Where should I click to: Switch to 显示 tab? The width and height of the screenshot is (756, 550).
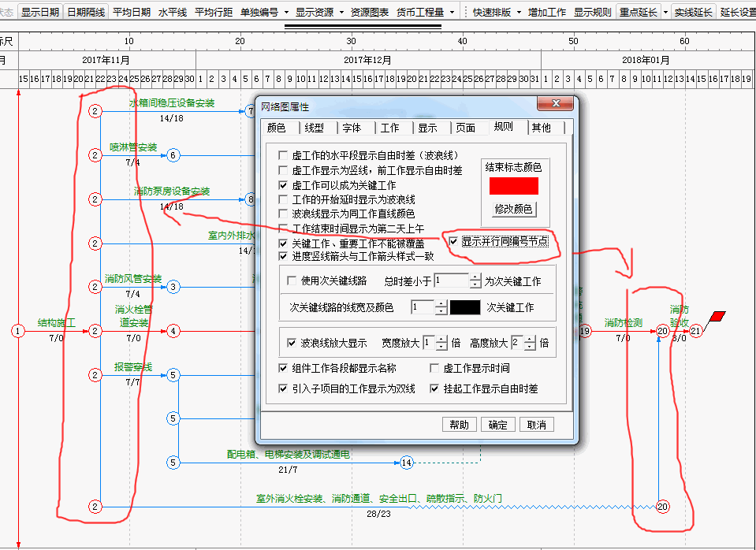point(427,128)
